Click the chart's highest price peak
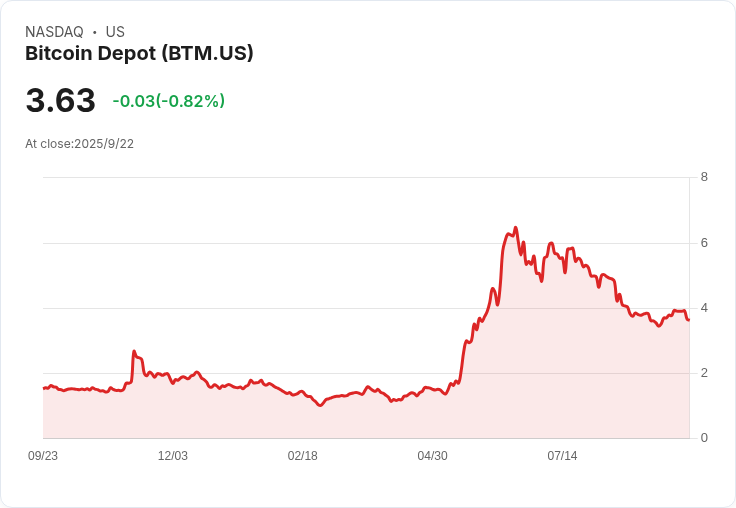The height and width of the screenshot is (508, 736). (x=515, y=228)
